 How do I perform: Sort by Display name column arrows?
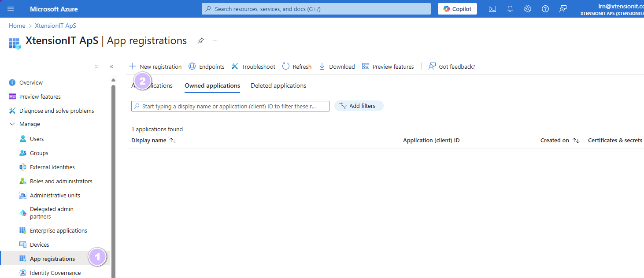coord(173,141)
